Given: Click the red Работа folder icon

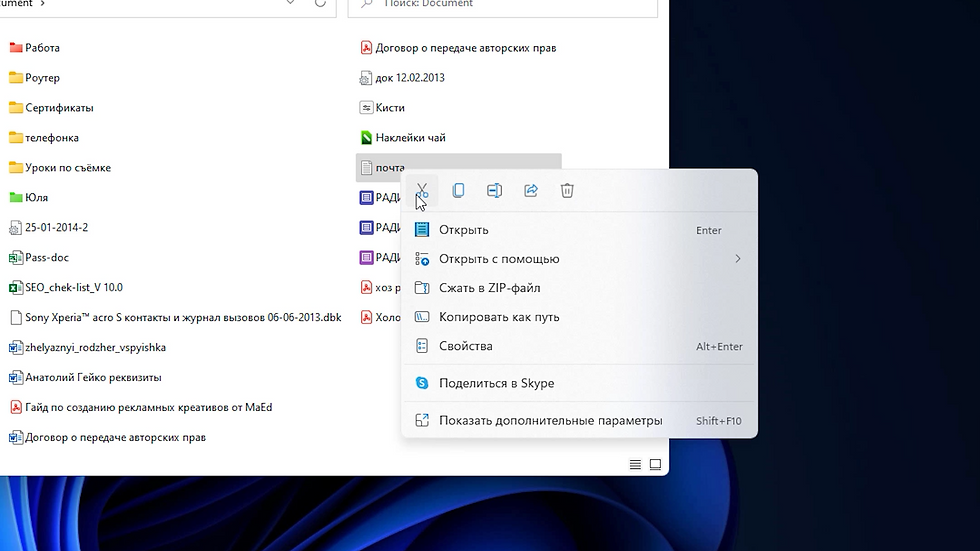Looking at the screenshot, I should pyautogui.click(x=16, y=47).
